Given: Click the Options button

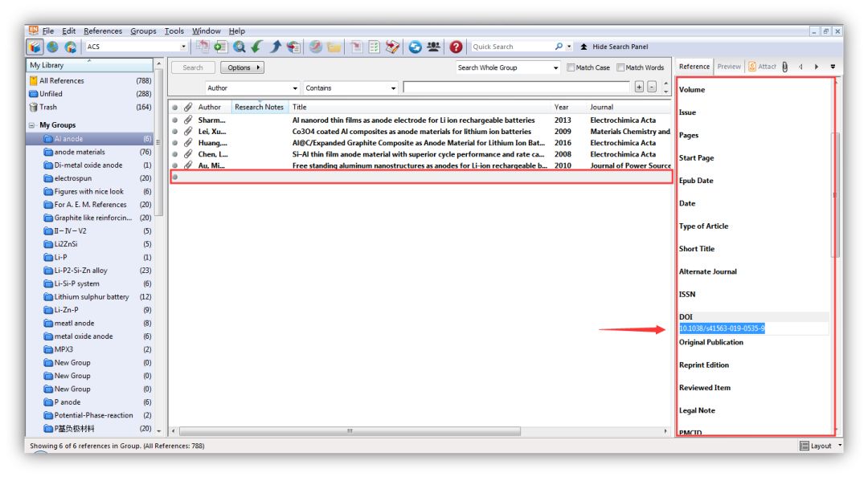Looking at the screenshot, I should pyautogui.click(x=242, y=67).
